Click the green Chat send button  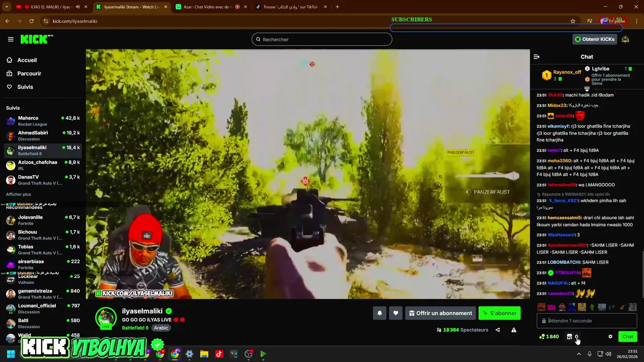[x=627, y=336]
